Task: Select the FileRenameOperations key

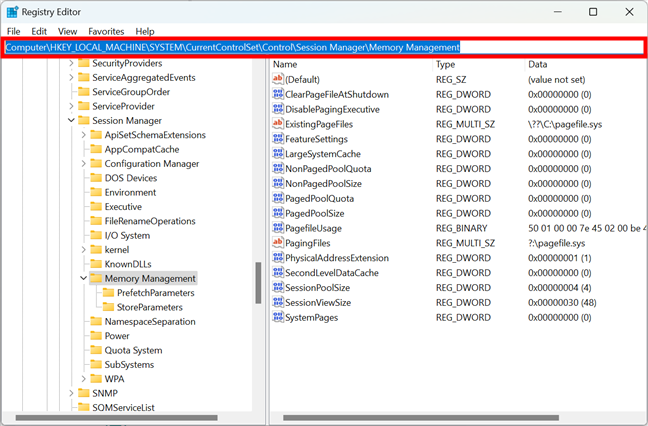Action: [150, 221]
